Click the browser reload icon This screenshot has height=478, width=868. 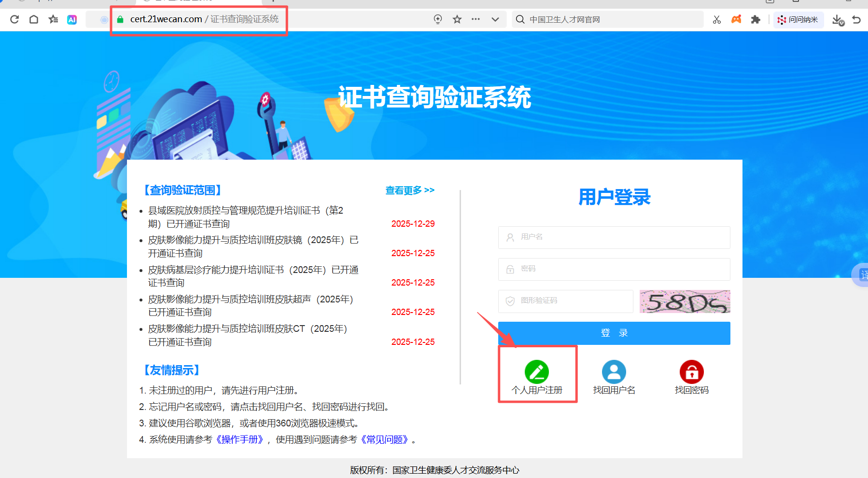coord(14,19)
